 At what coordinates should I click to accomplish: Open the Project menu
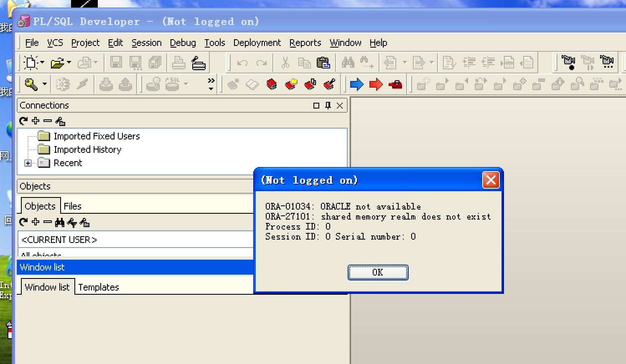pos(85,43)
